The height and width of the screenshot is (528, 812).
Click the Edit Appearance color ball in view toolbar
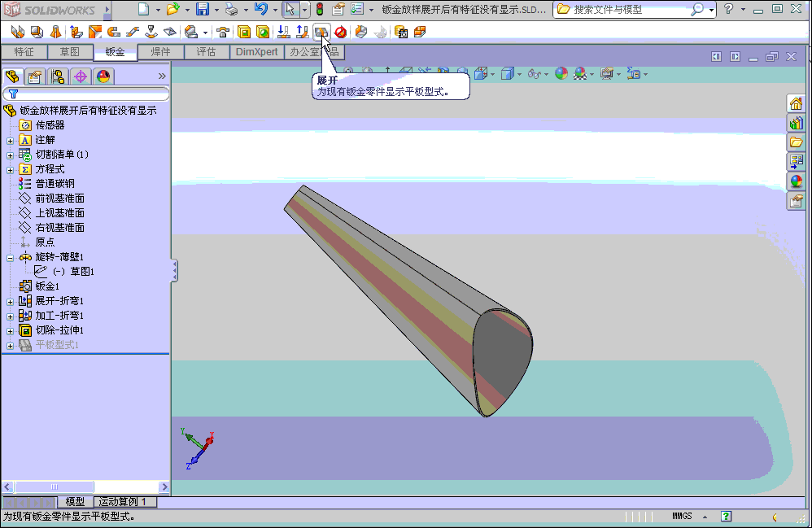pyautogui.click(x=561, y=73)
